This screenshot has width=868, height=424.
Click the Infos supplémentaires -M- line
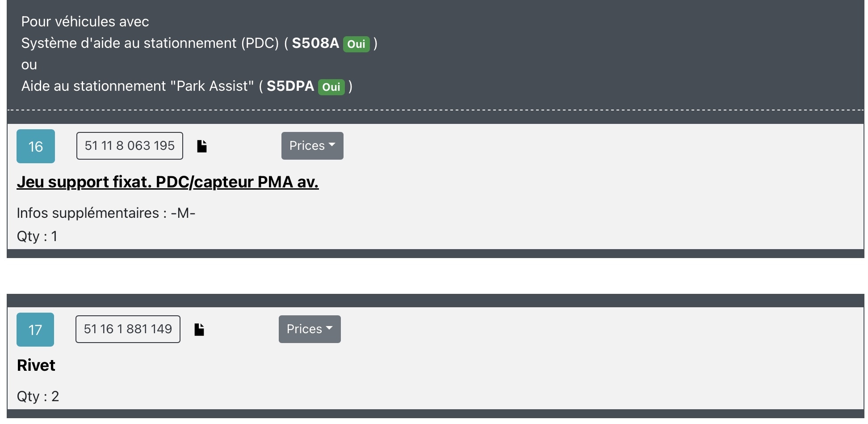[x=106, y=213]
